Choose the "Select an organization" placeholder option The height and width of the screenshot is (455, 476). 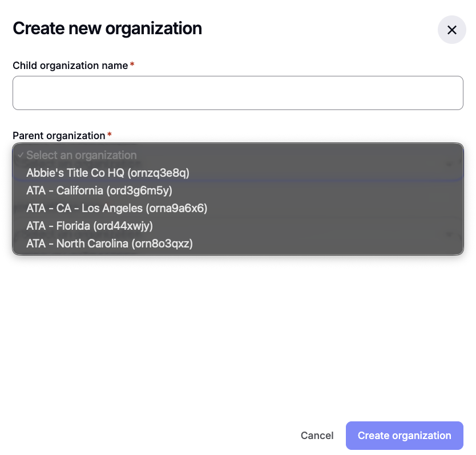coord(81,155)
